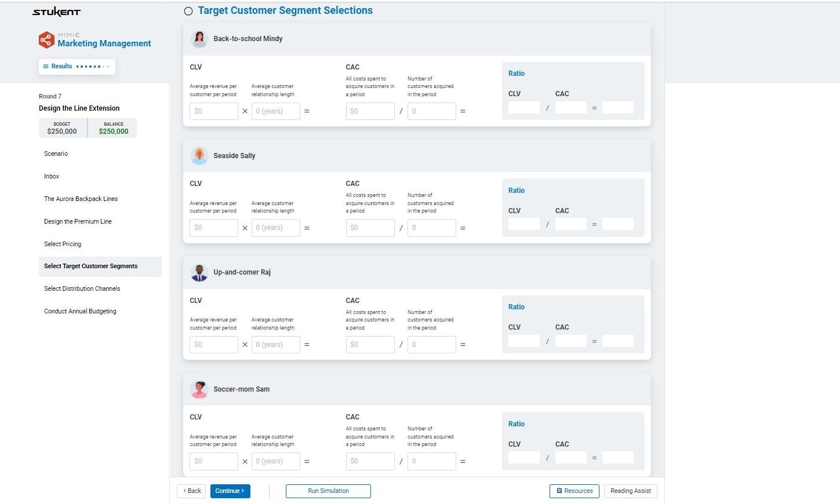Select The Aurora Backpack Lines item
Image resolution: width=840 pixels, height=504 pixels.
(81, 199)
